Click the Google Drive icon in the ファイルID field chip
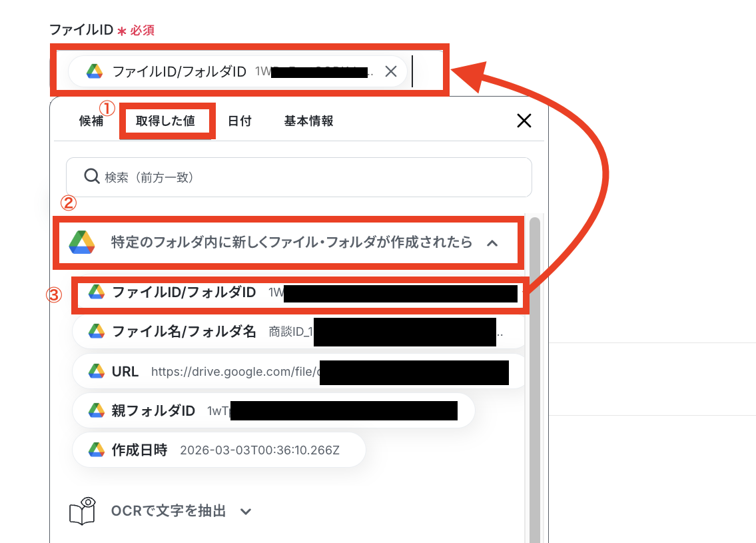The image size is (756, 543). [x=95, y=71]
